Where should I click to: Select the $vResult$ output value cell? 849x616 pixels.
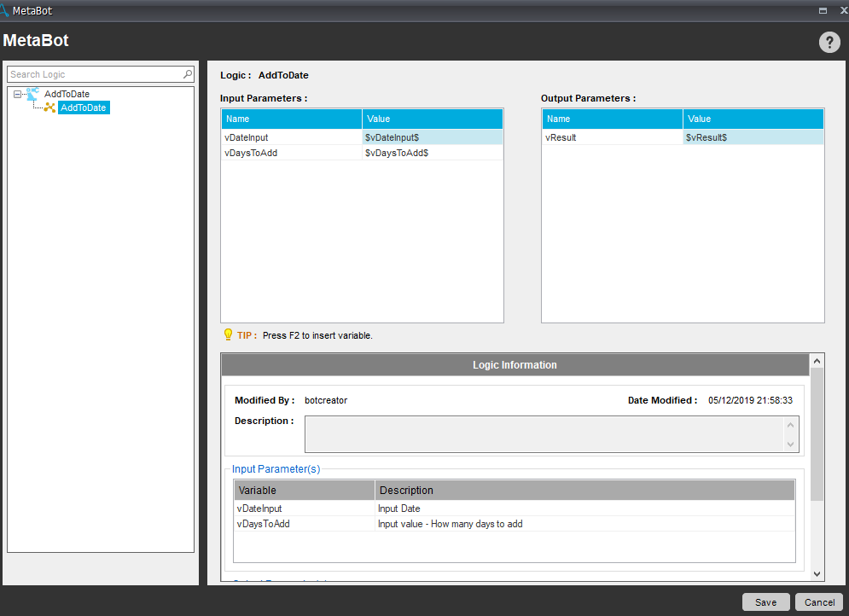point(753,137)
